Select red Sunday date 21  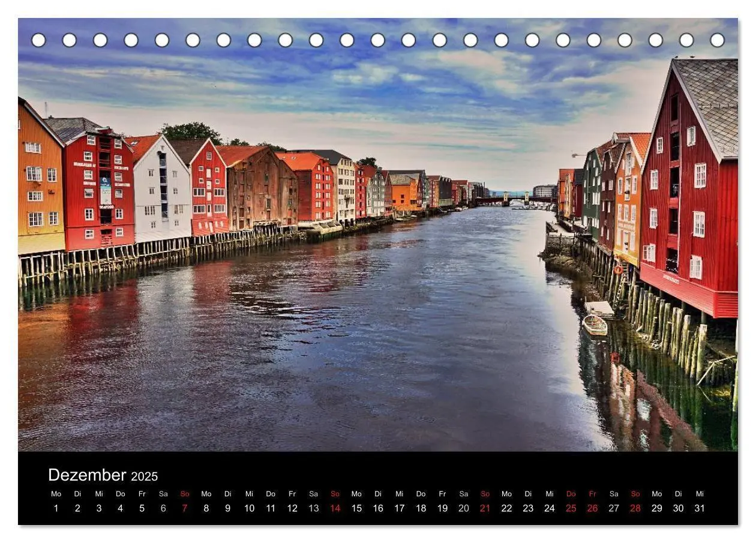pyautogui.click(x=485, y=508)
